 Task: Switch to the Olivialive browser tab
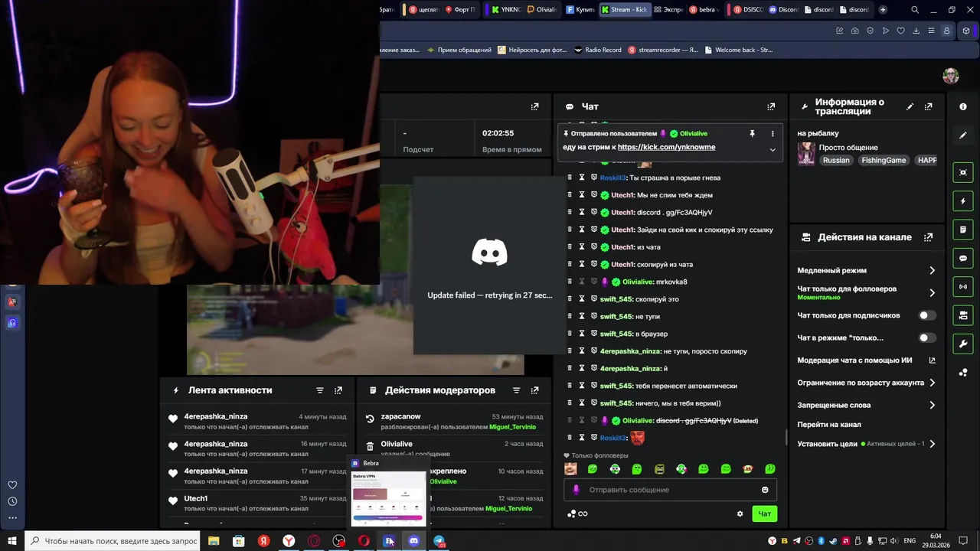click(542, 10)
